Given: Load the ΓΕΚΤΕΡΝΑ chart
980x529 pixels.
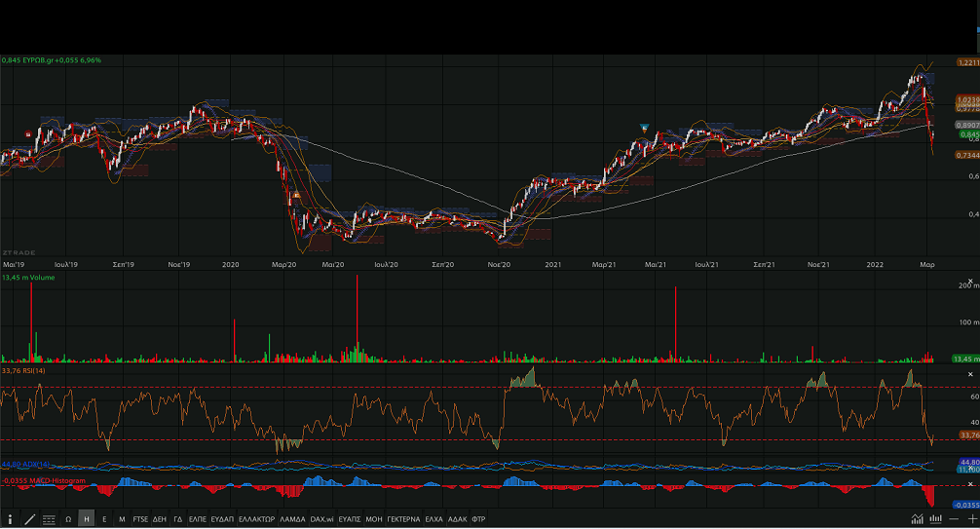Looking at the screenshot, I should (402, 519).
